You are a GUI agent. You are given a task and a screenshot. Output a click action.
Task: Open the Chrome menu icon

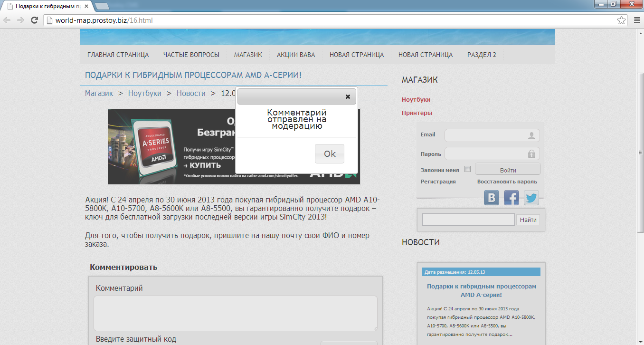[637, 20]
